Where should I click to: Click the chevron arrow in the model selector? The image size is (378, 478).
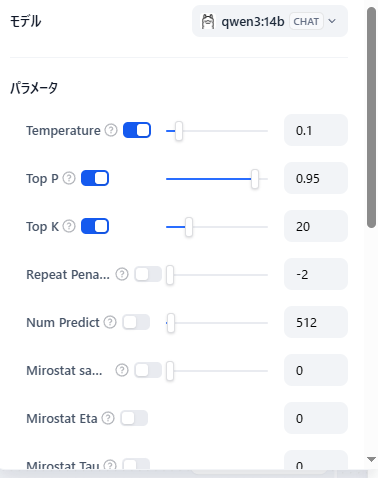(332, 21)
